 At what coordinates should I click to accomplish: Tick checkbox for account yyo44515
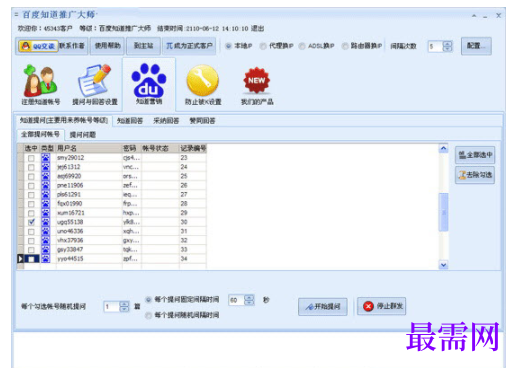point(31,259)
